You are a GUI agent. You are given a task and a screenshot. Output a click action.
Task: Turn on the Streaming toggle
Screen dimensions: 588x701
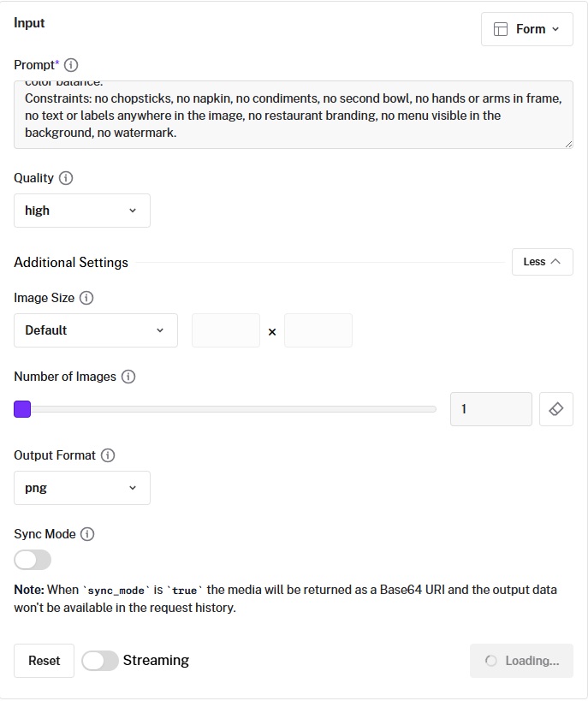pyautogui.click(x=100, y=661)
